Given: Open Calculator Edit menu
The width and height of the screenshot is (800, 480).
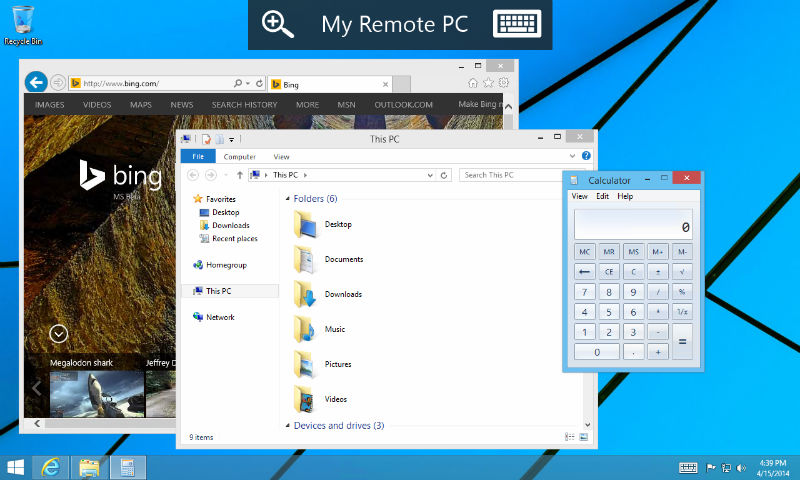Looking at the screenshot, I should tap(603, 196).
